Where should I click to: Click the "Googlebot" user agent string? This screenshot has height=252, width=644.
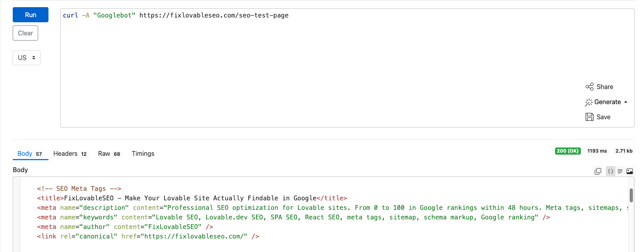click(x=114, y=15)
